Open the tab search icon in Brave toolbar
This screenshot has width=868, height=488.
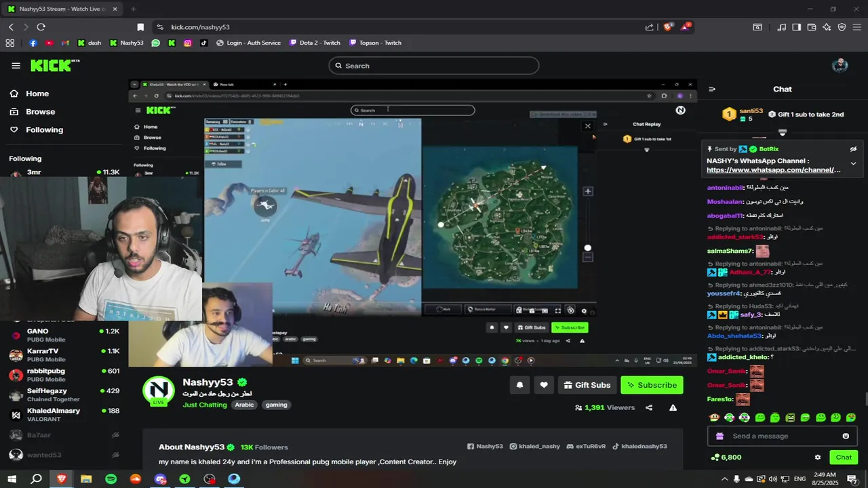[757, 27]
